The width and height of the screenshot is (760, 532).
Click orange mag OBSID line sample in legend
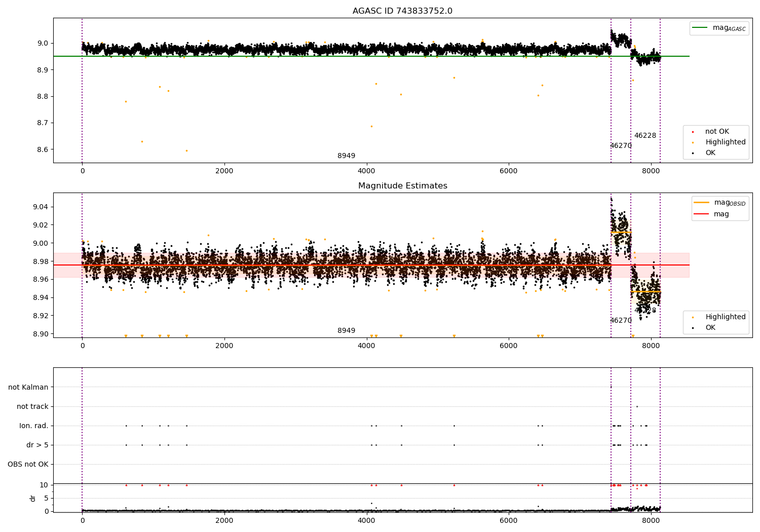tap(702, 203)
